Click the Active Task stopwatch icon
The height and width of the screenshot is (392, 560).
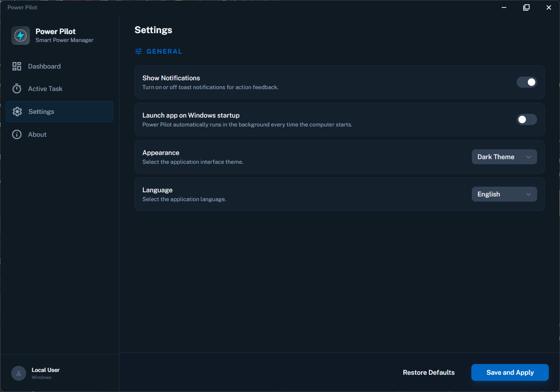[x=17, y=89]
